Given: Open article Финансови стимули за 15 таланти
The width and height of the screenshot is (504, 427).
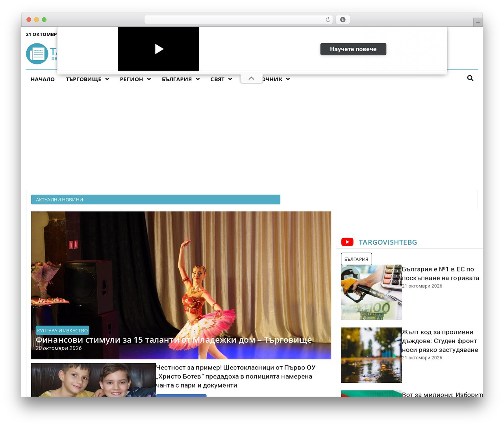Looking at the screenshot, I should pos(174,340).
